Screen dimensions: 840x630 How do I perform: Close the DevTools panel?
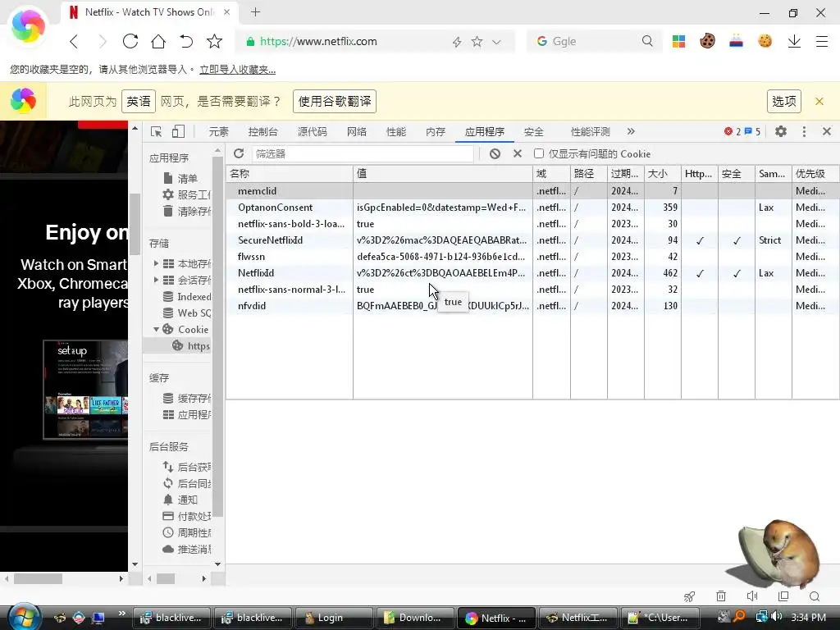[x=827, y=132]
